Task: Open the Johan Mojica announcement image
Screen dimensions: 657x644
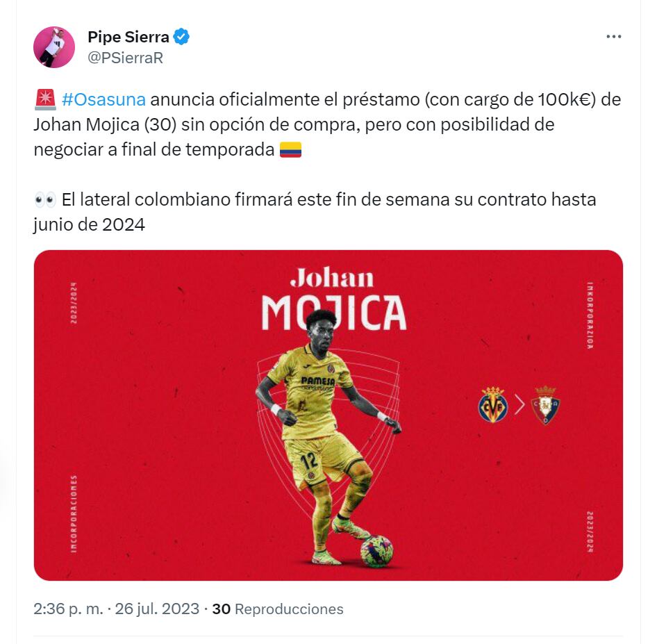Action: pos(328,415)
